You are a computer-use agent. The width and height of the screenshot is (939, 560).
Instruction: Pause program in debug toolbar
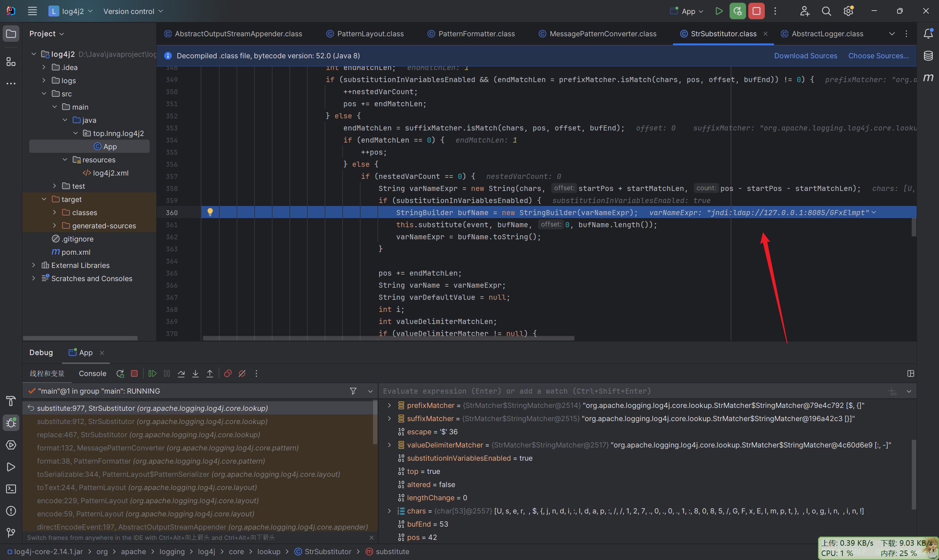[x=167, y=373]
